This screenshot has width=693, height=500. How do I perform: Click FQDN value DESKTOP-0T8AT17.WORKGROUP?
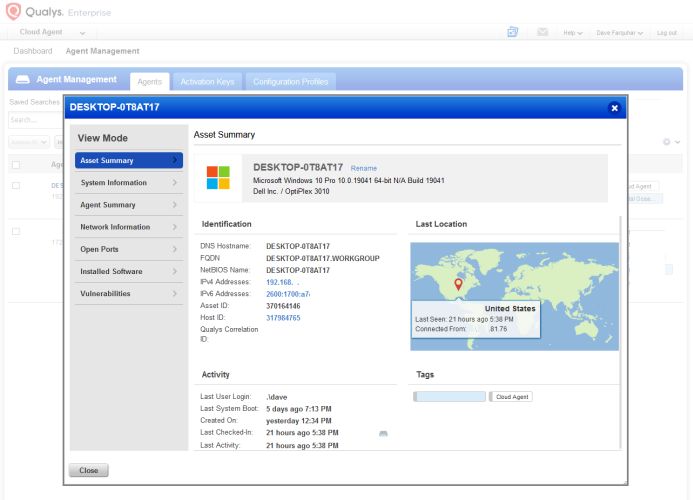323,258
